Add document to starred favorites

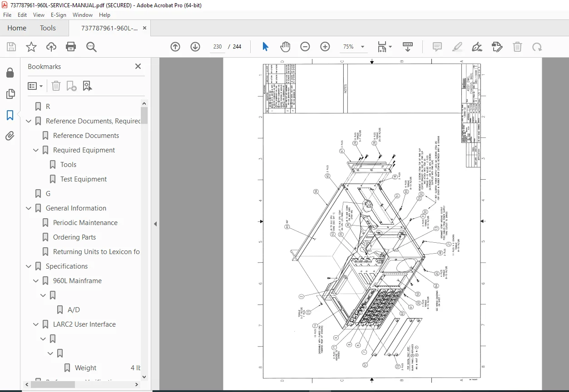point(31,47)
